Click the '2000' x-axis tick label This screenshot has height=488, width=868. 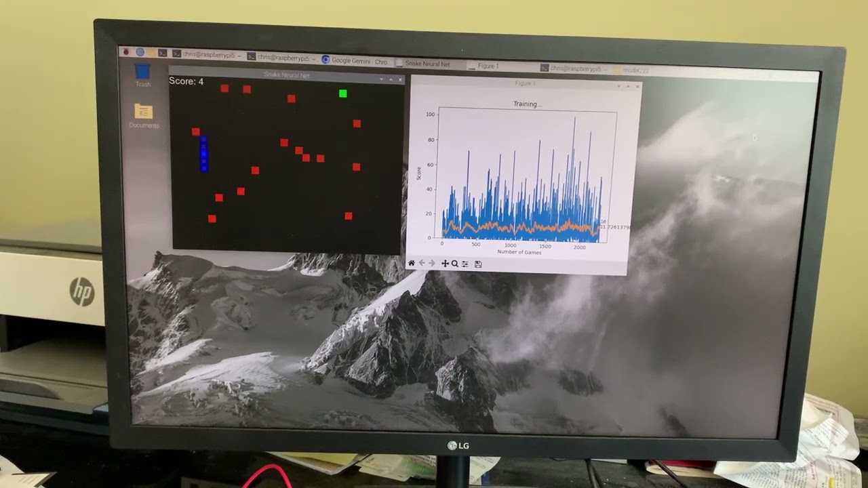(579, 247)
